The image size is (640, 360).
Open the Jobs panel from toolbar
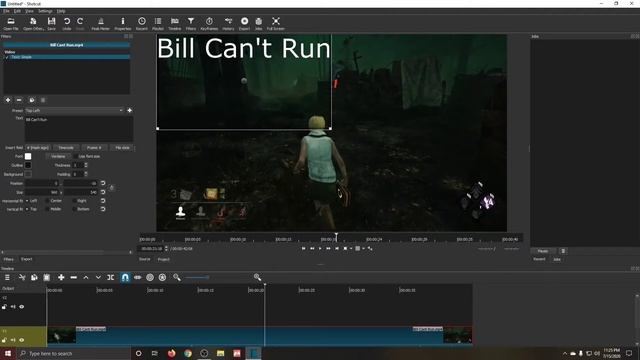coord(258,24)
